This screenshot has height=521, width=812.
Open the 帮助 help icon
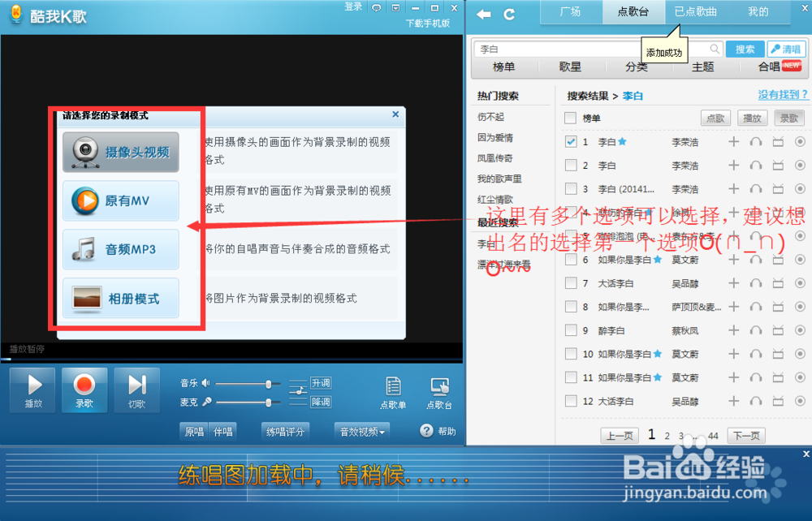(x=426, y=430)
